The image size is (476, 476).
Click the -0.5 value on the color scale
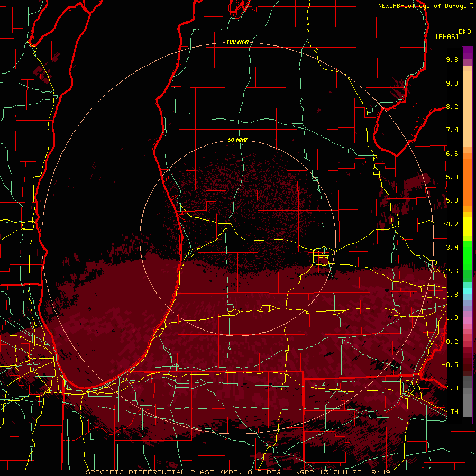coord(450,365)
